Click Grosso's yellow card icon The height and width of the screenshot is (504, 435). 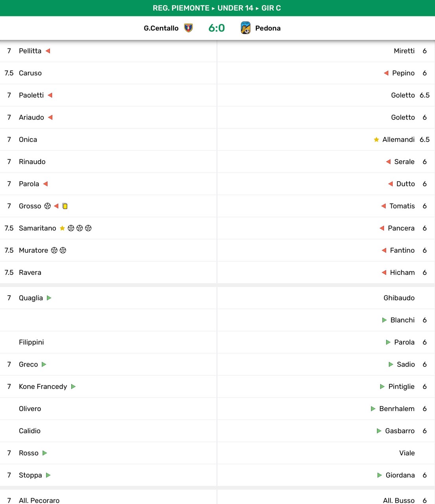coord(65,206)
